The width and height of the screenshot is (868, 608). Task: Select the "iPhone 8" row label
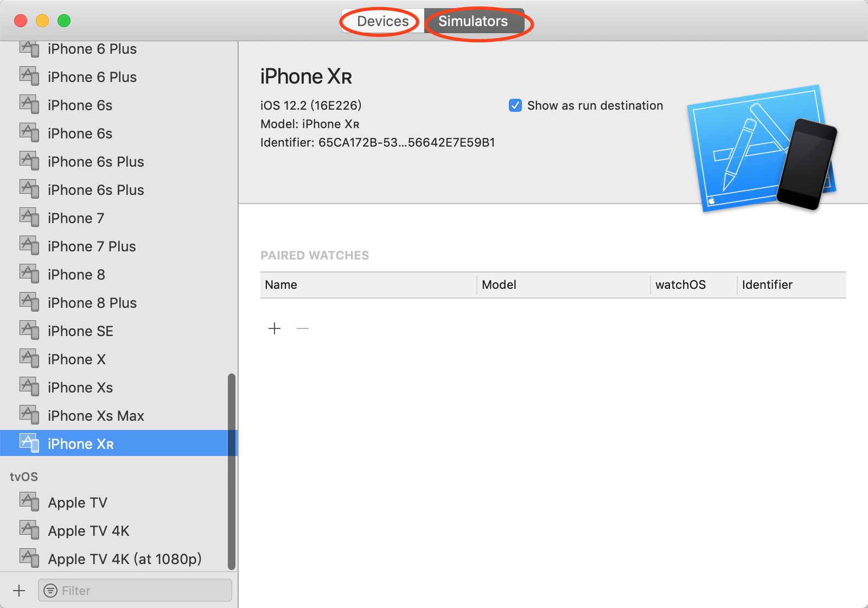tap(76, 275)
